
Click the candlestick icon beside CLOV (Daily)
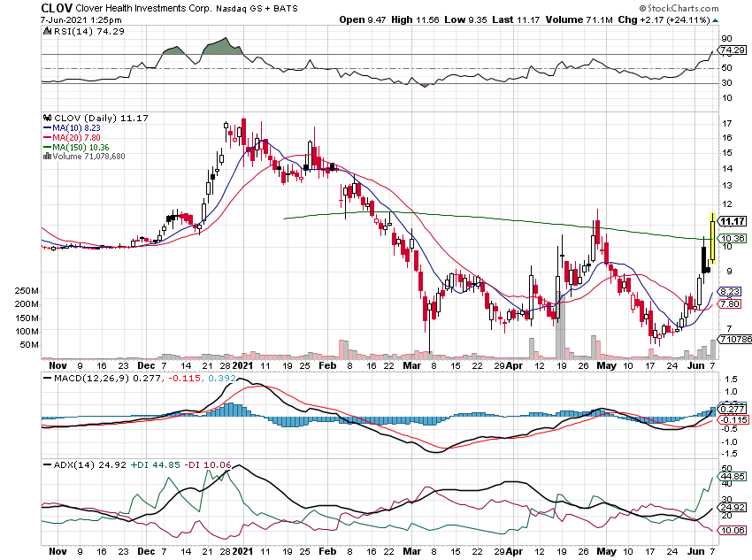pos(47,118)
